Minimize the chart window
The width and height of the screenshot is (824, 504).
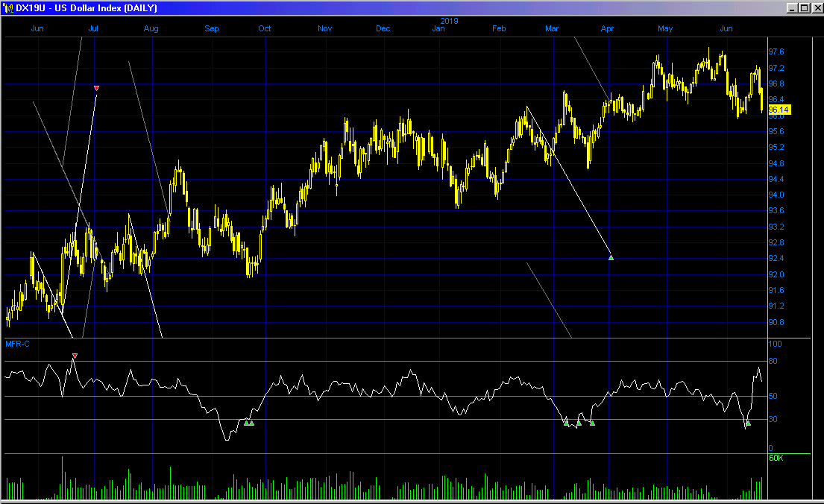click(x=792, y=8)
